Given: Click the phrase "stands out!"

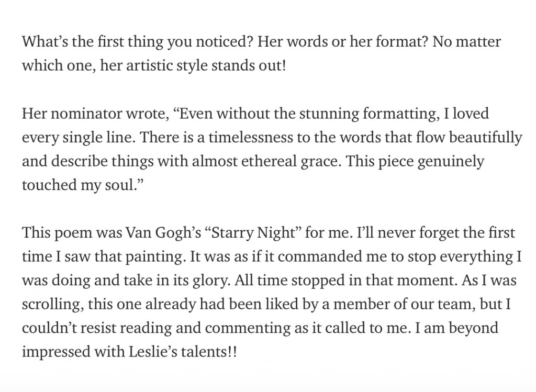Looking at the screenshot, I should point(248,65).
